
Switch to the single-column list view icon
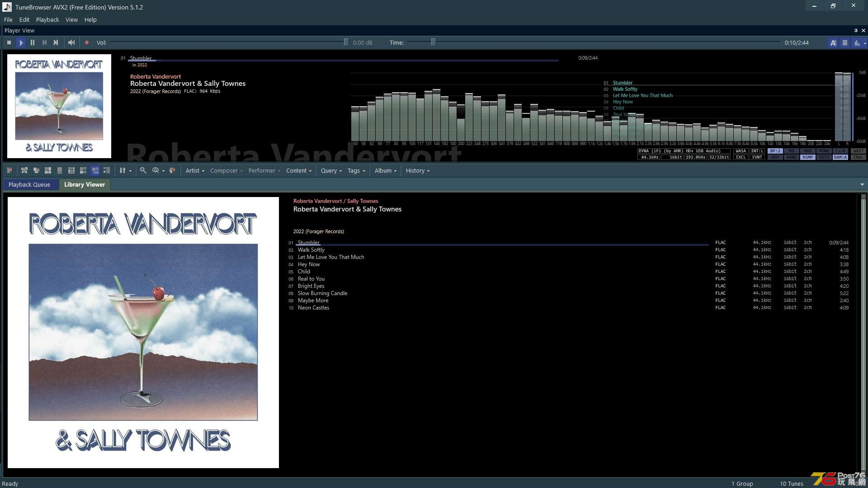[x=60, y=170]
